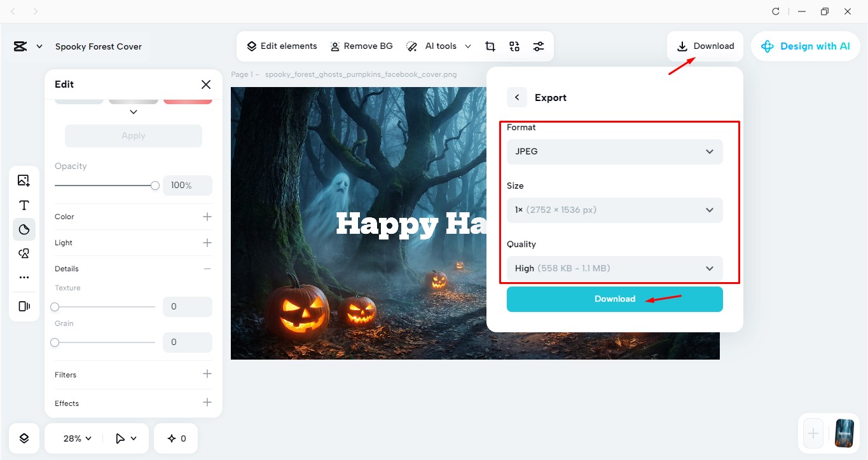Click the three-dots More tools icon
The image size is (868, 460).
click(x=24, y=277)
